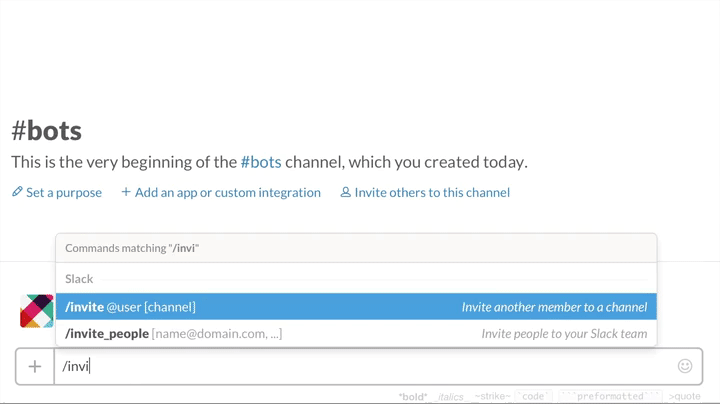Click the >quote formatting hint
This screenshot has height=404, width=720.
[684, 396]
